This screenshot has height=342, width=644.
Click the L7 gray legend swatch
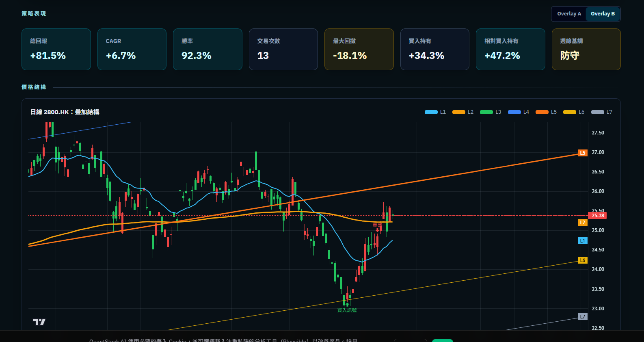tap(598, 112)
